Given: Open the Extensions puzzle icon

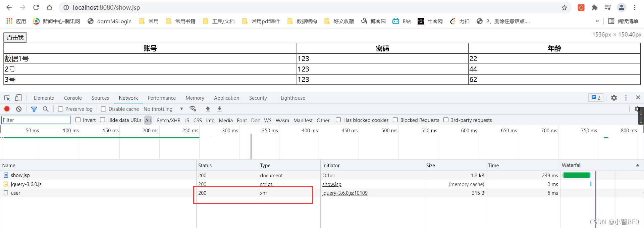Looking at the screenshot, I should click(594, 7).
